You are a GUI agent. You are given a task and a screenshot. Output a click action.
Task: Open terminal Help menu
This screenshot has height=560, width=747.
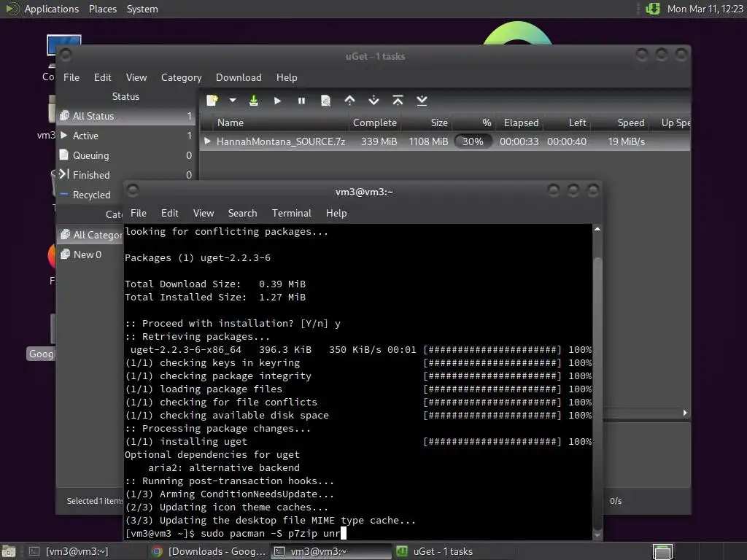coord(336,213)
